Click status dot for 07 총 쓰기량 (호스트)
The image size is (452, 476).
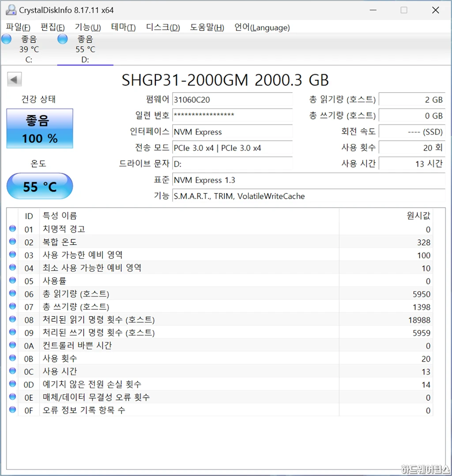(12, 306)
